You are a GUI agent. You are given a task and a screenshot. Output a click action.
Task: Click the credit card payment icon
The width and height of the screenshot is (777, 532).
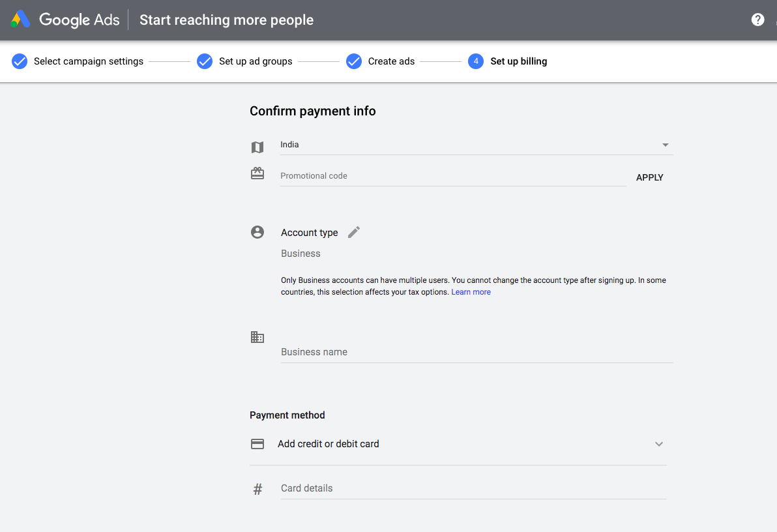257,444
